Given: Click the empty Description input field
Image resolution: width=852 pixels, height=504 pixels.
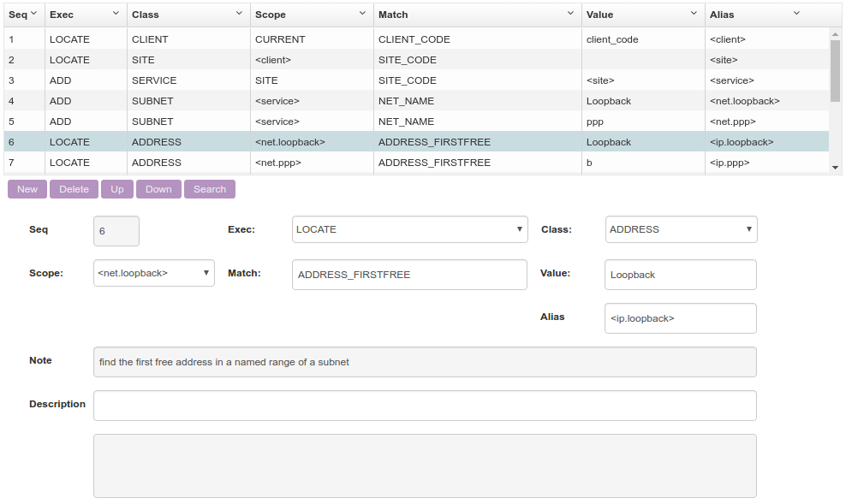Looking at the screenshot, I should click(425, 406).
